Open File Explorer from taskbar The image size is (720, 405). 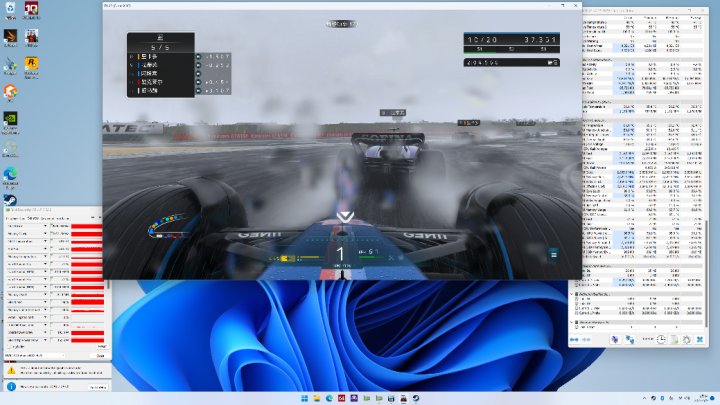[317, 398]
